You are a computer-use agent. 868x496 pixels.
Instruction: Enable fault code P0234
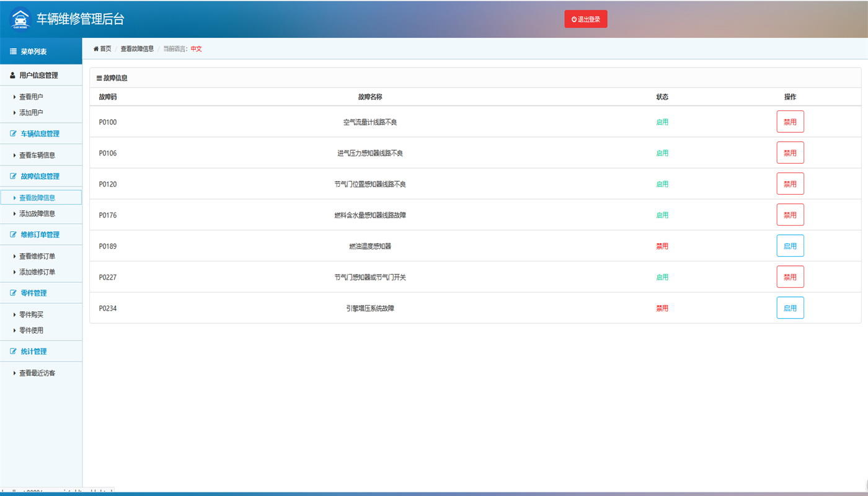click(x=790, y=308)
